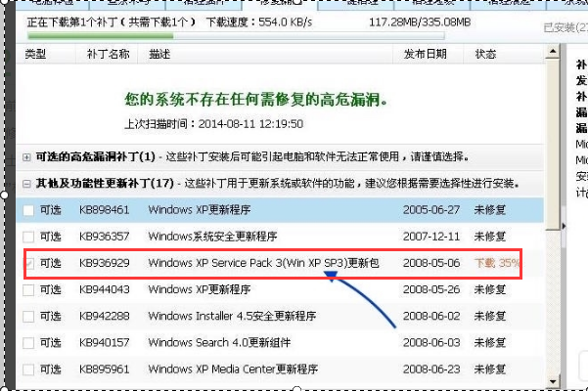Click the date 2007-12-11
The height and width of the screenshot is (391, 588).
pyautogui.click(x=431, y=237)
